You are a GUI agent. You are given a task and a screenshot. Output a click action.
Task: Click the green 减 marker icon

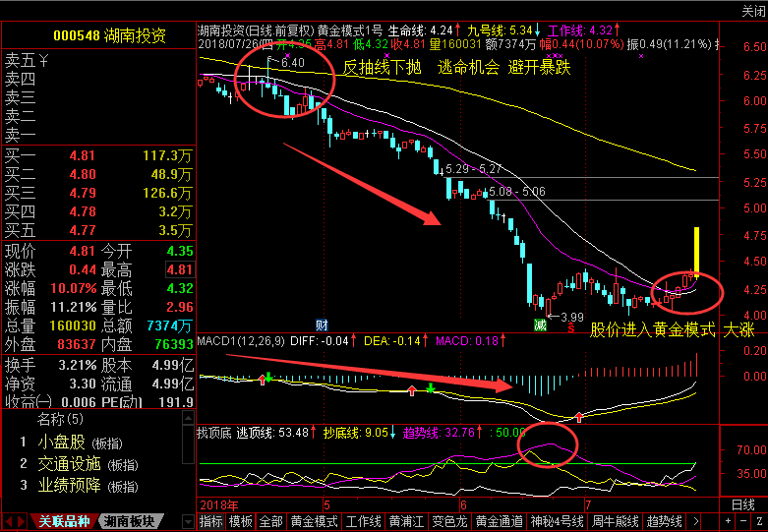(x=540, y=324)
